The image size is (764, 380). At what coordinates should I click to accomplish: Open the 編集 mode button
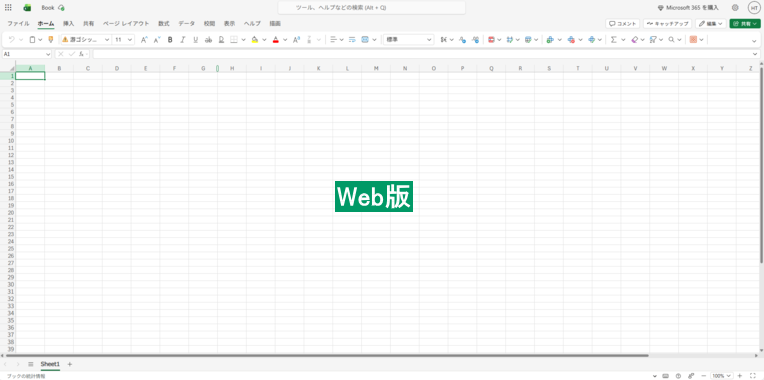click(711, 23)
